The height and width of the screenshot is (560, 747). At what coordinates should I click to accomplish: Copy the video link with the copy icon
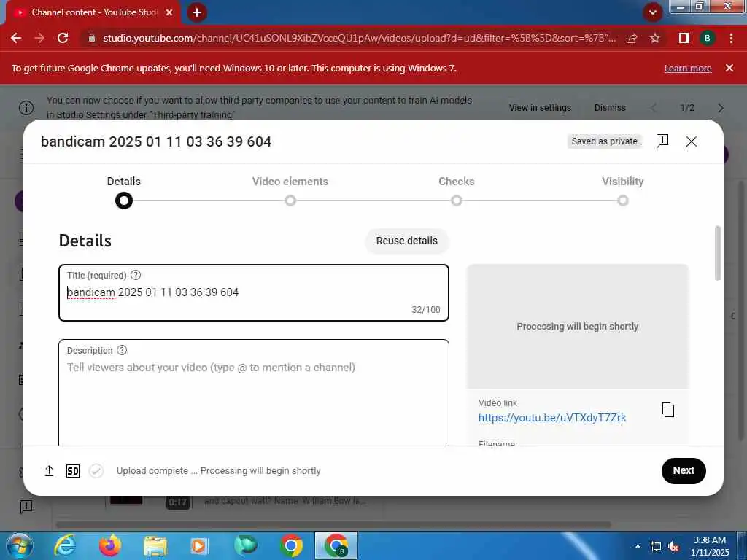668,410
